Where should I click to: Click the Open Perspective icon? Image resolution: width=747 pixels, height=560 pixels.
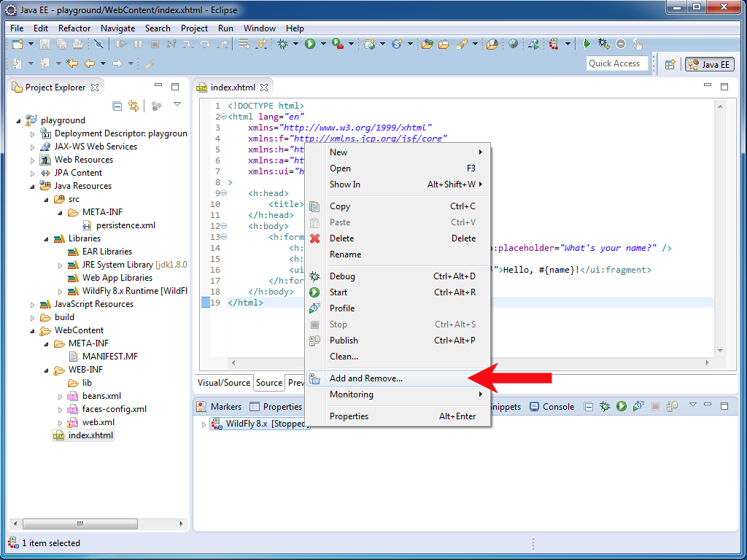pos(670,64)
